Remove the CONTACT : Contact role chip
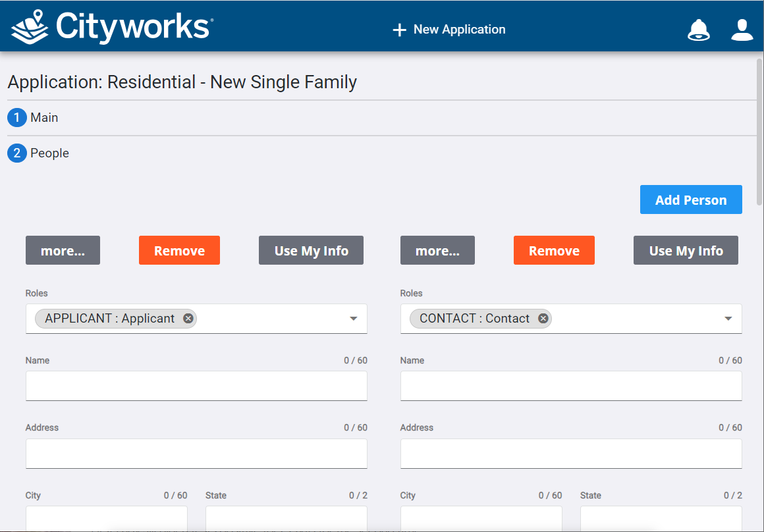This screenshot has height=532, width=764. coord(543,318)
